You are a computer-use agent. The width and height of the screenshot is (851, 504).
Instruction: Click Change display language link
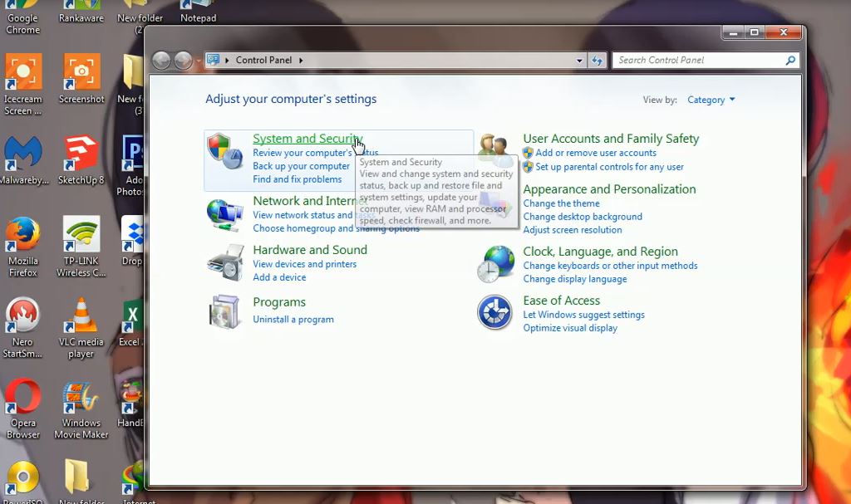click(575, 279)
